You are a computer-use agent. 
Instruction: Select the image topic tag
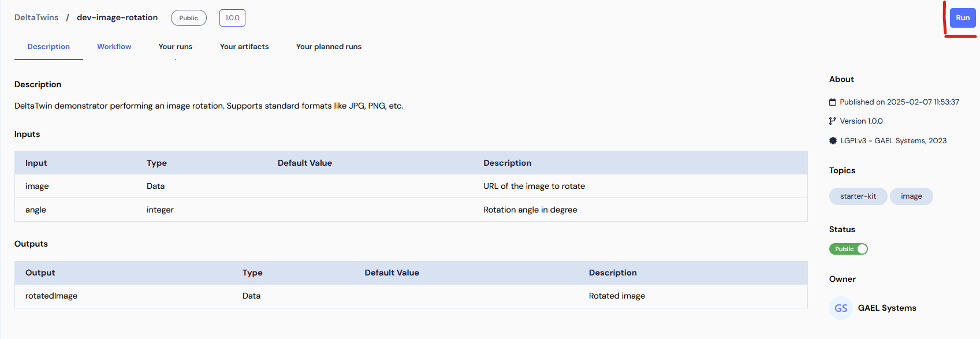(x=911, y=196)
